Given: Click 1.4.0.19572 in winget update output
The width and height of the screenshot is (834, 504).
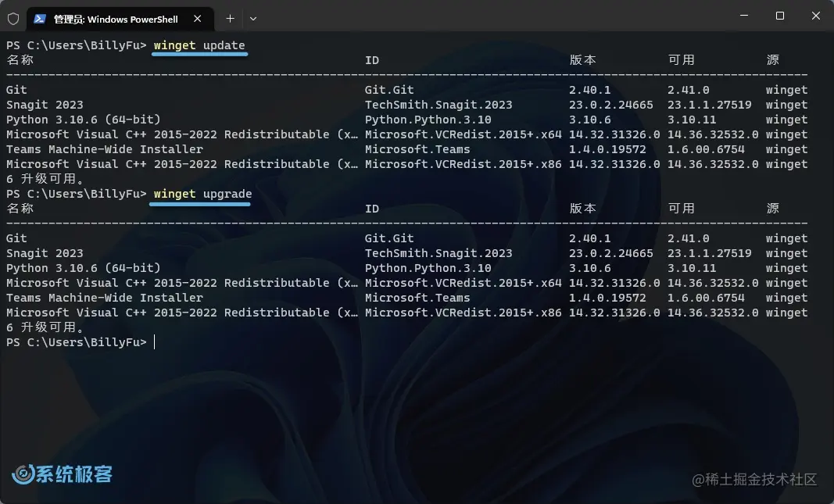Looking at the screenshot, I should [x=607, y=149].
